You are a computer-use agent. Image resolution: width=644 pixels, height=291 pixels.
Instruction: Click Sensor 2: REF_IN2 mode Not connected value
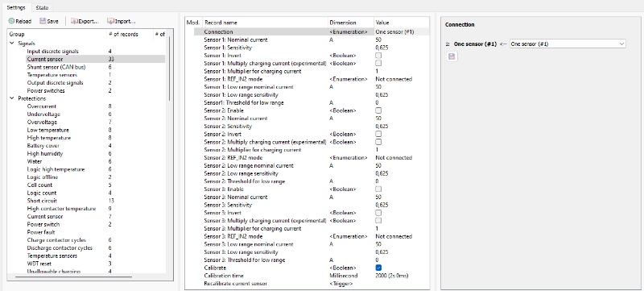point(394,158)
